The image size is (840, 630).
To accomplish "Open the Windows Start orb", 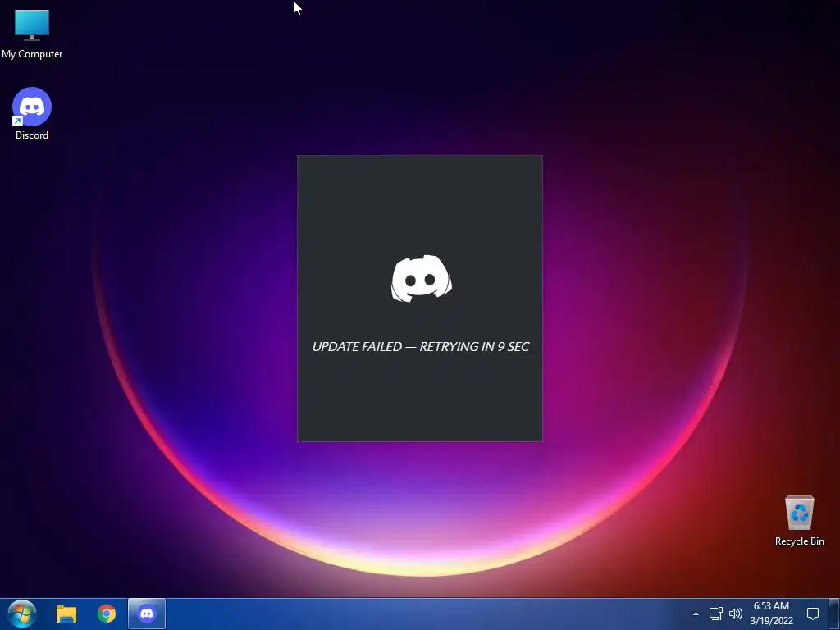I will pos(22,614).
